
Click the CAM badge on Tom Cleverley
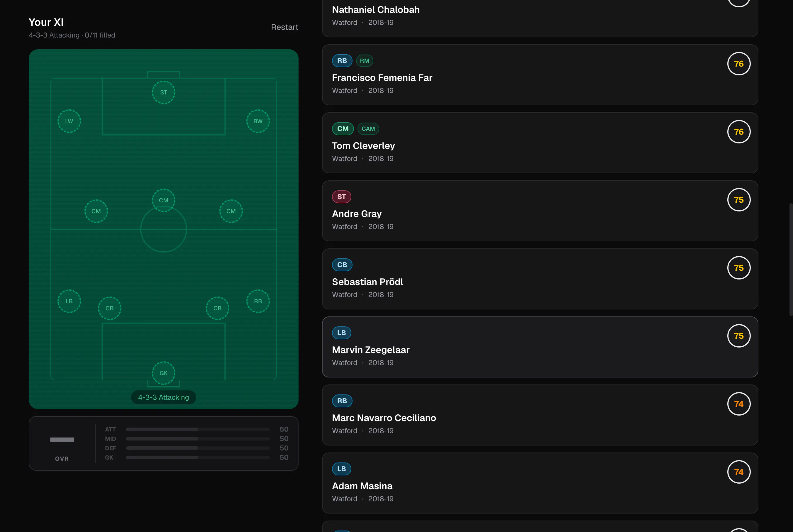368,128
